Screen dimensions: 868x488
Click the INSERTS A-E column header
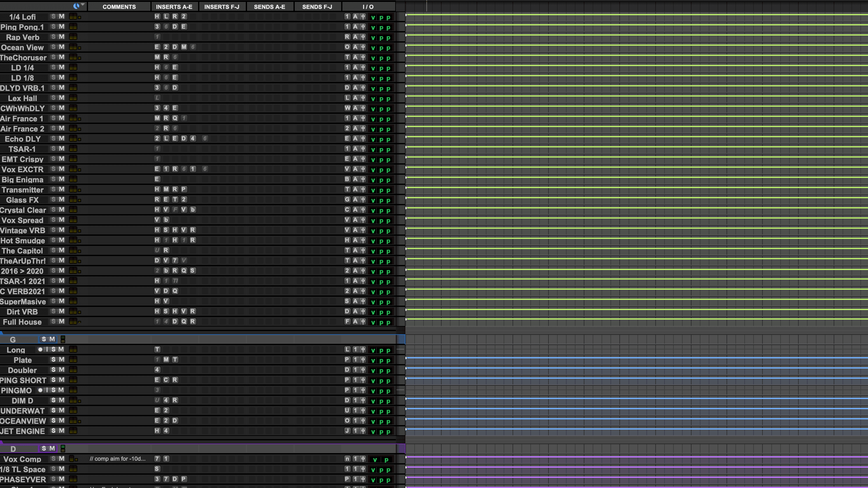pyautogui.click(x=174, y=7)
